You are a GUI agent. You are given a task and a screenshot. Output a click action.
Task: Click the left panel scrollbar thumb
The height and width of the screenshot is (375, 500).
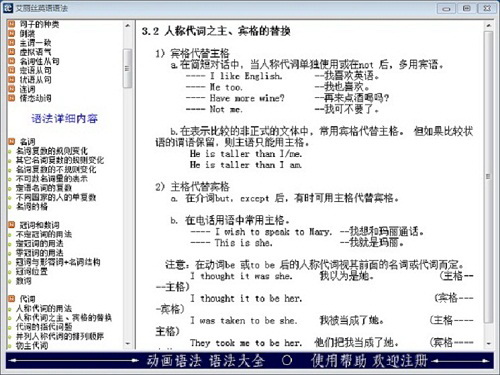pos(127,68)
